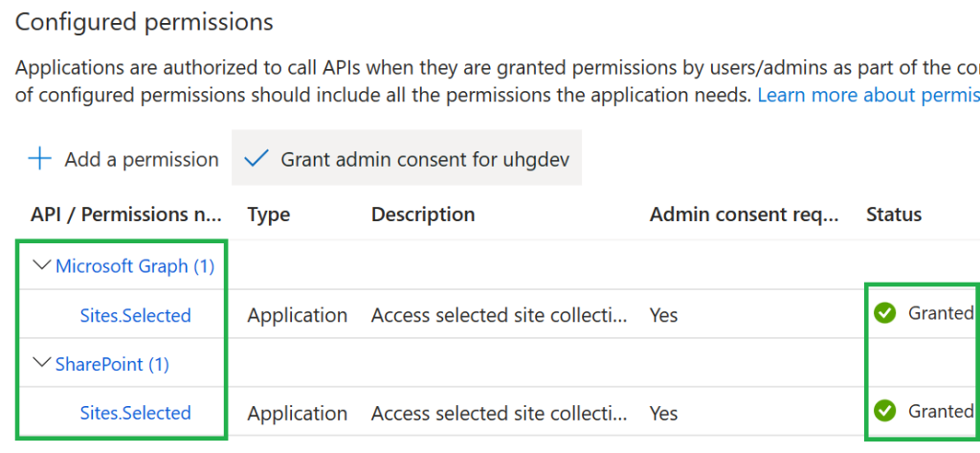Click the plus icon for Add a permission
Viewport: 980px width, 453px height.
[x=40, y=159]
